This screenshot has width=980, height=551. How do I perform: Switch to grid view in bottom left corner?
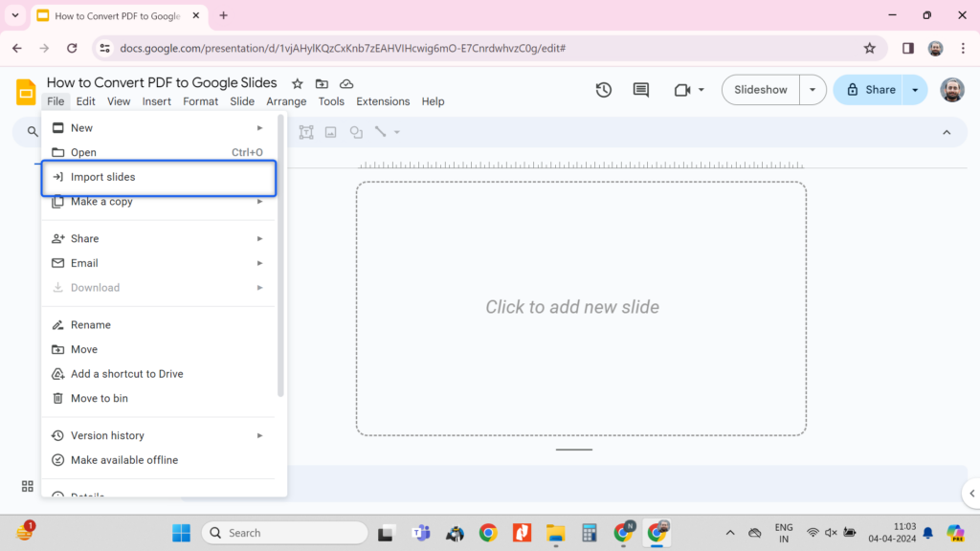click(27, 486)
